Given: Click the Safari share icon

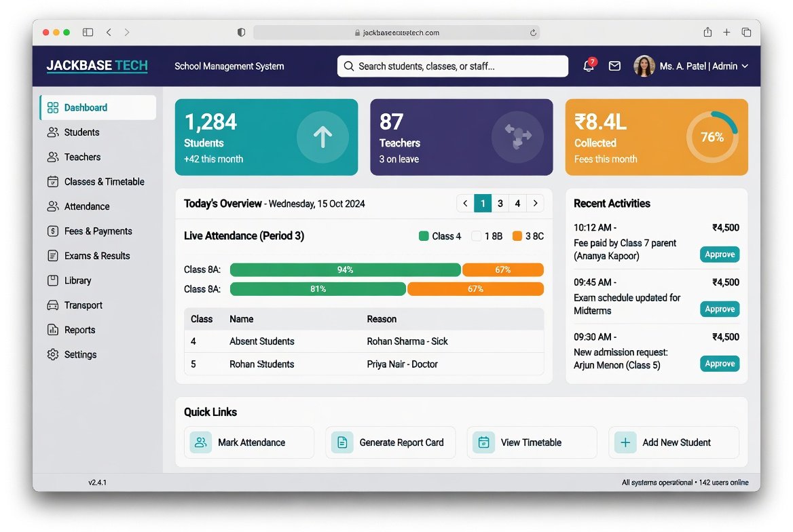Looking at the screenshot, I should pyautogui.click(x=707, y=33).
